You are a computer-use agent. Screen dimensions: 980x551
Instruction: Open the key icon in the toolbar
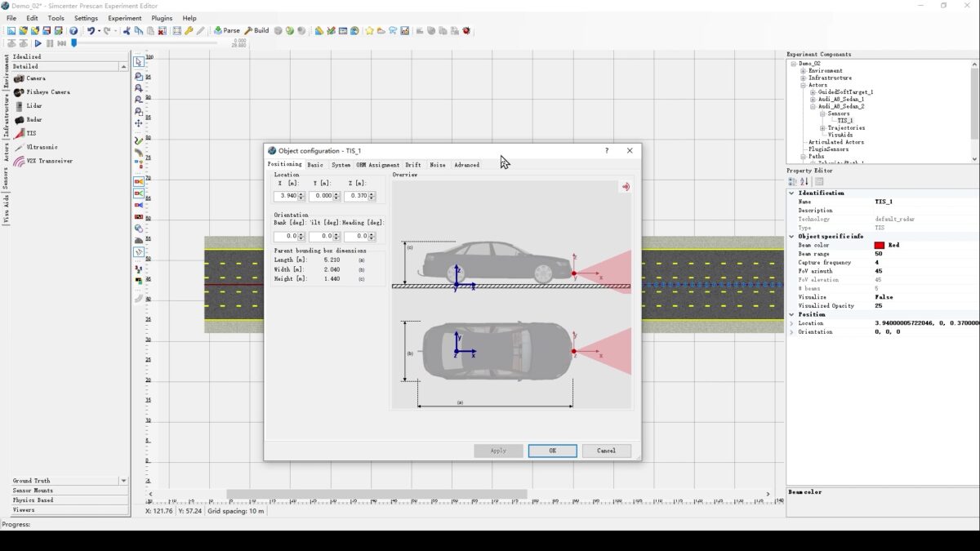coord(189,31)
